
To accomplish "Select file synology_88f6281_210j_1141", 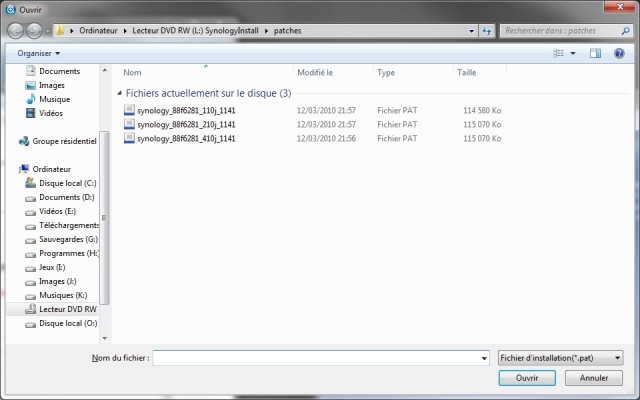I will click(x=186, y=124).
